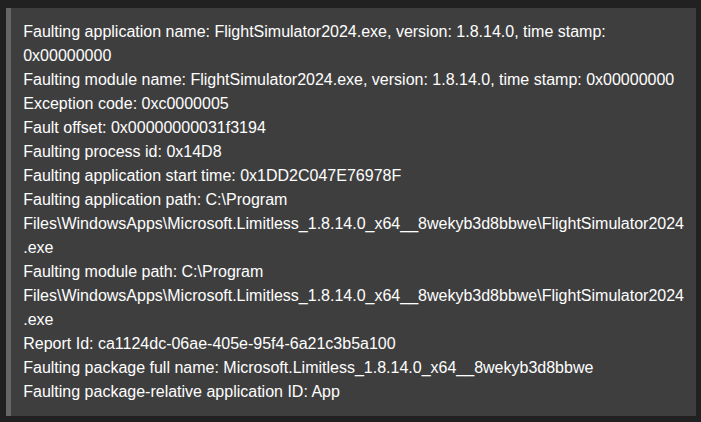
Task: Click the Faulting process id 0x14D8 line
Action: 122,152
